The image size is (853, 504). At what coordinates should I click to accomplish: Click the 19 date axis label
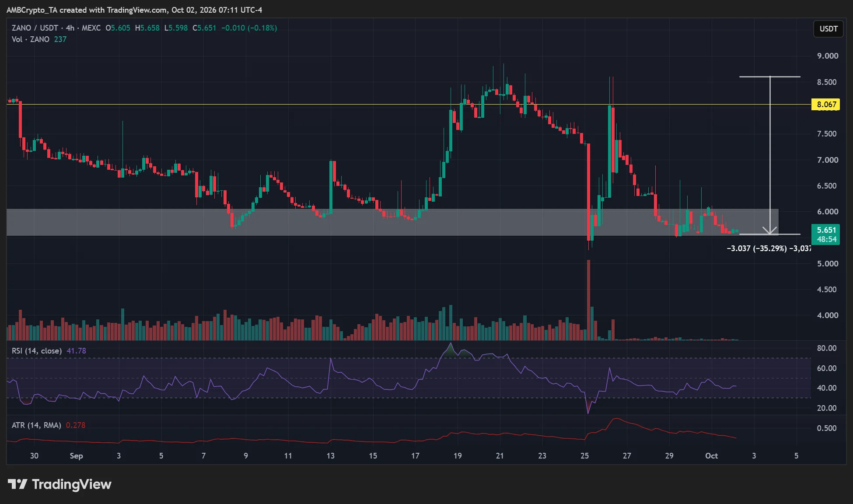[x=458, y=456]
